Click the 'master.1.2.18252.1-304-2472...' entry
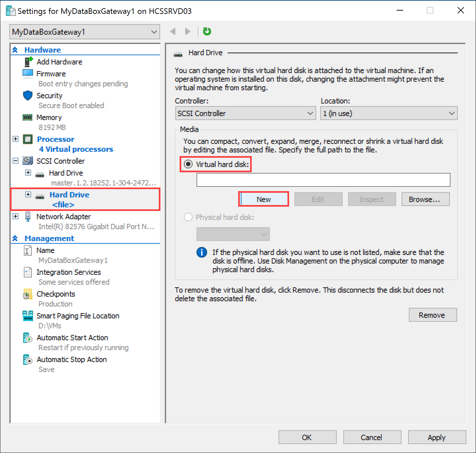476x453 pixels. pyautogui.click(x=104, y=183)
